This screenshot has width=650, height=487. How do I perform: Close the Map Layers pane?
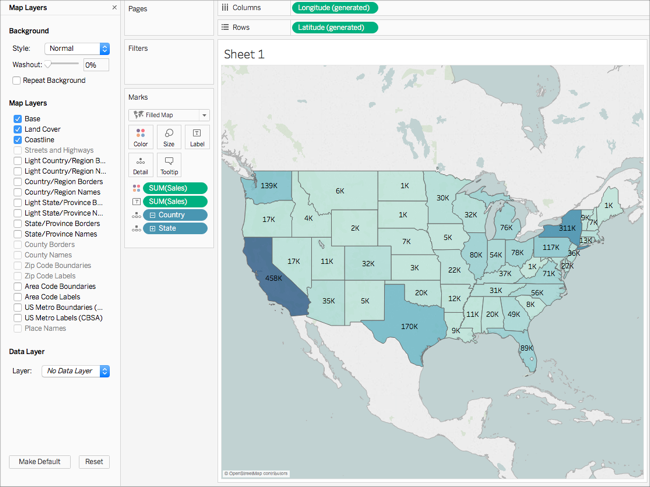click(x=114, y=8)
